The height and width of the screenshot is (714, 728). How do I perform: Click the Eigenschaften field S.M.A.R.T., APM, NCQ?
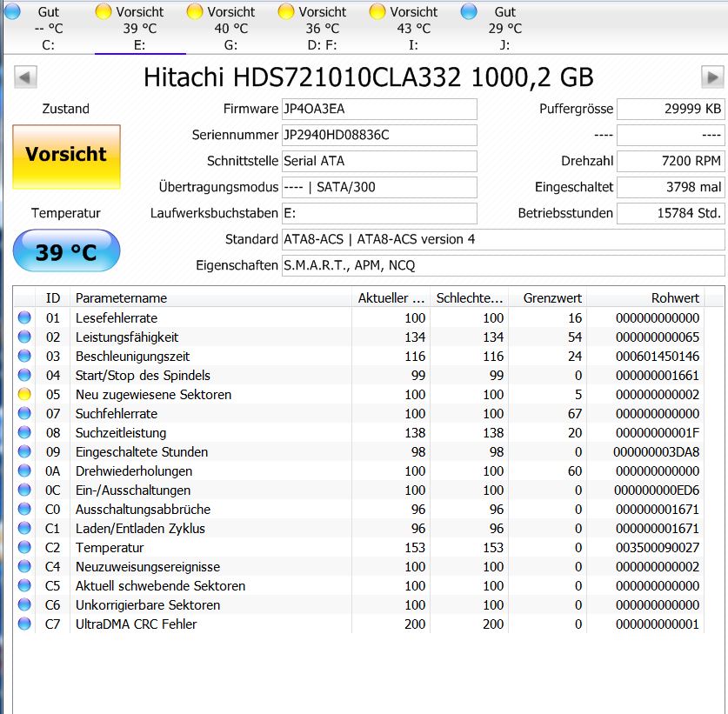(x=504, y=265)
